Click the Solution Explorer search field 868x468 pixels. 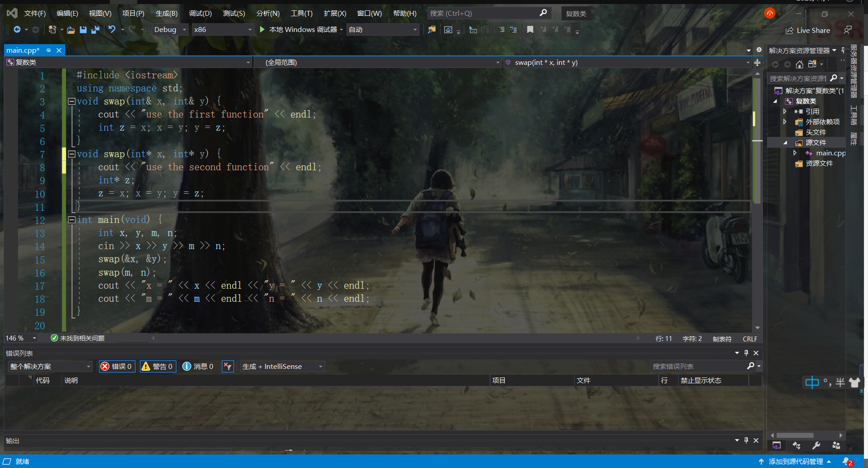point(798,79)
